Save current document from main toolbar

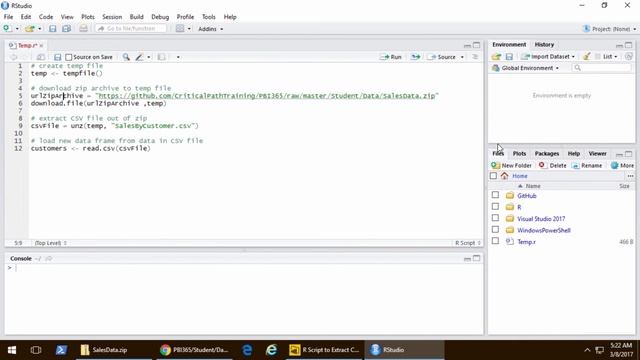[x=53, y=29]
